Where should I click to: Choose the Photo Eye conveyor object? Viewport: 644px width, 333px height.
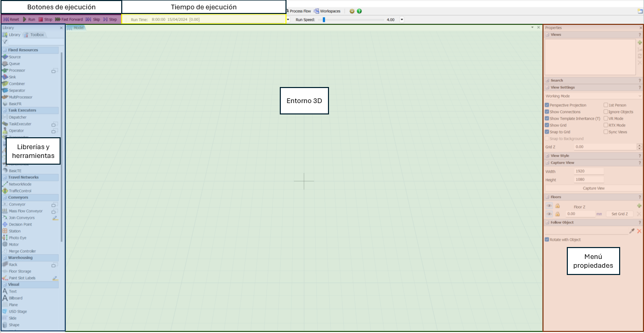point(17,238)
